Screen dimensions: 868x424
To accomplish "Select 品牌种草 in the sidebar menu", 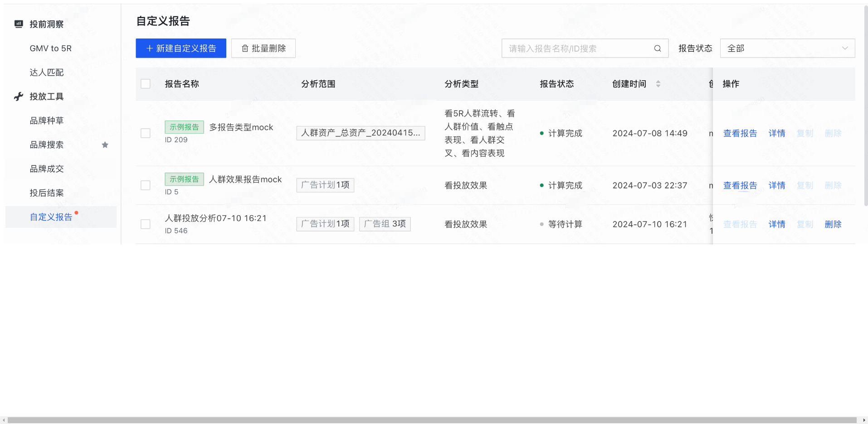I will pos(47,120).
